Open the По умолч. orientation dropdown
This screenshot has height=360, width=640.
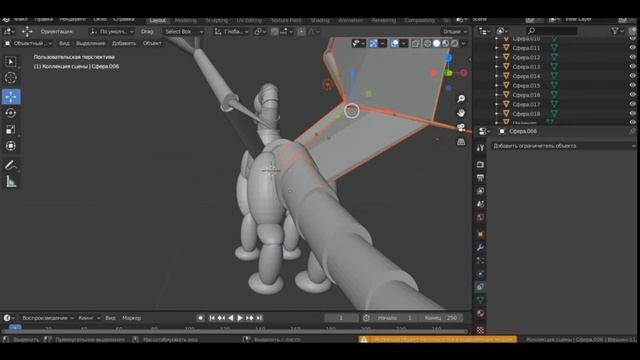(111, 31)
